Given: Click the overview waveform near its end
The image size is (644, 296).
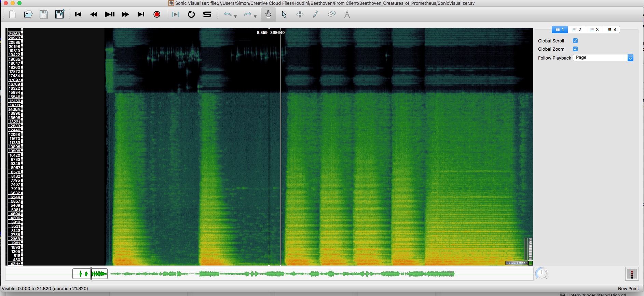Looking at the screenshot, I should point(451,274).
